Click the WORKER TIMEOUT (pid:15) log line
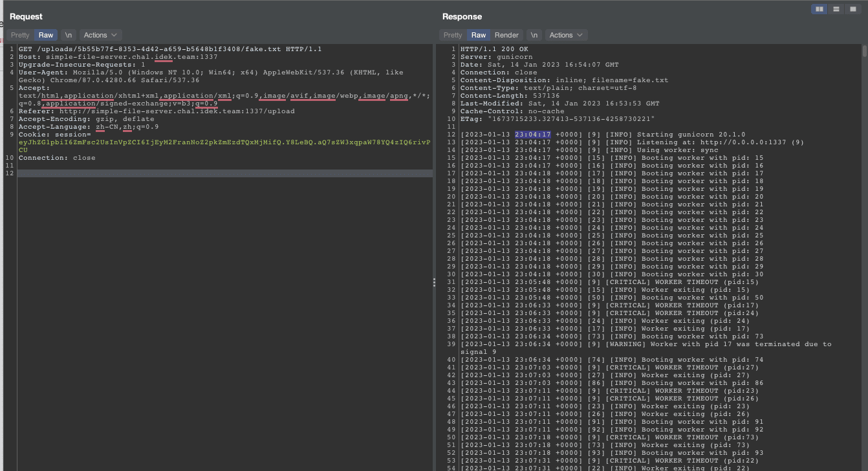Viewport: 868px width, 471px height. click(x=609, y=282)
